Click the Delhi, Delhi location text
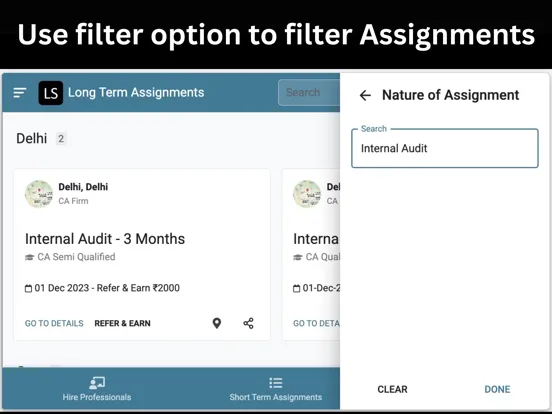Viewport: 552px width, 414px height. [x=83, y=187]
